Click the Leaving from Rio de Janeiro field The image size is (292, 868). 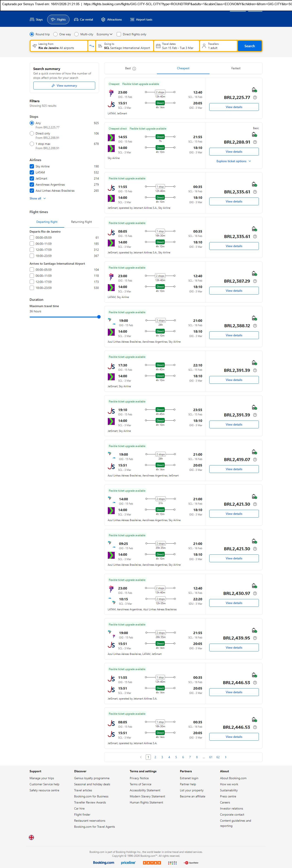click(59, 46)
